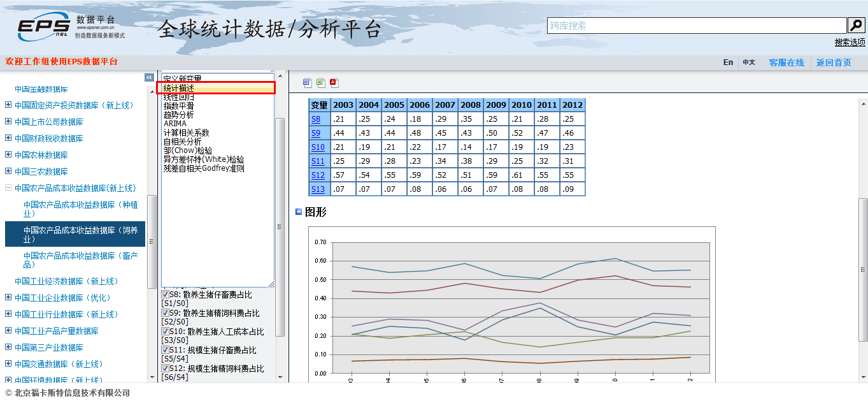Open variable S10 link in table

click(x=318, y=147)
